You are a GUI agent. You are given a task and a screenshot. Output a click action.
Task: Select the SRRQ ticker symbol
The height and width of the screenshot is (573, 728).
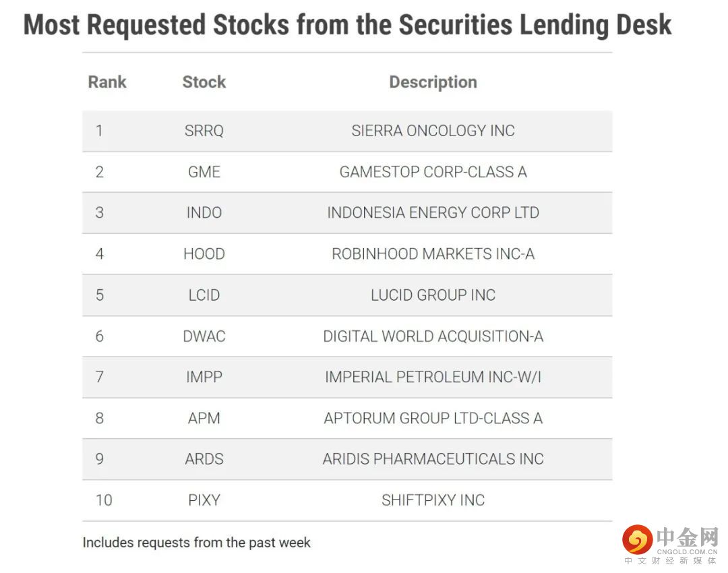click(204, 131)
